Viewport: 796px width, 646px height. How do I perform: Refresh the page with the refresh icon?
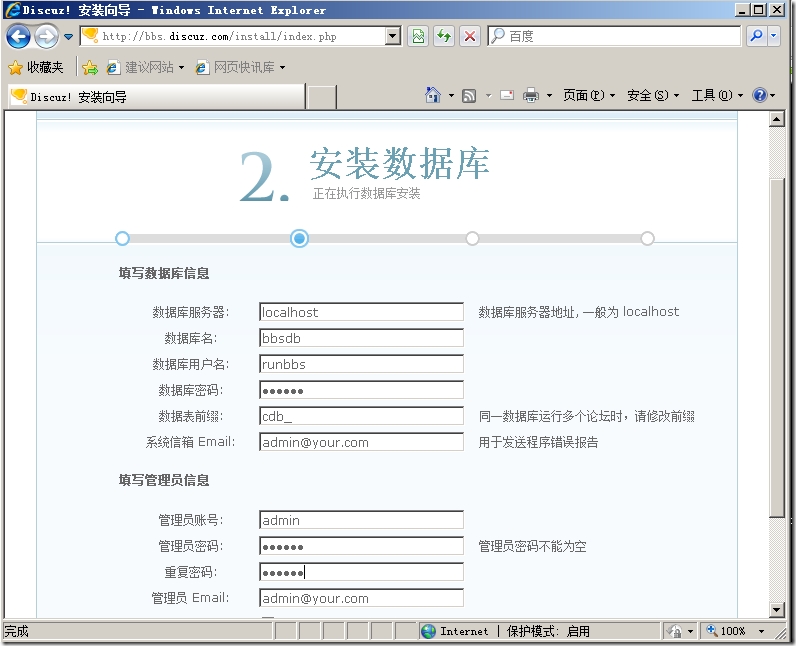click(444, 36)
